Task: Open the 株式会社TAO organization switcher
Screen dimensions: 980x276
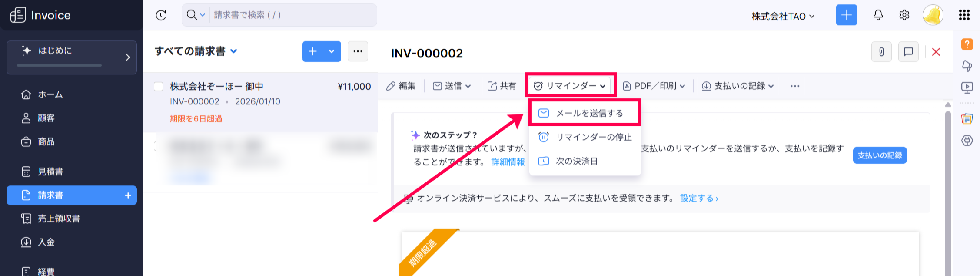Action: pos(783,17)
